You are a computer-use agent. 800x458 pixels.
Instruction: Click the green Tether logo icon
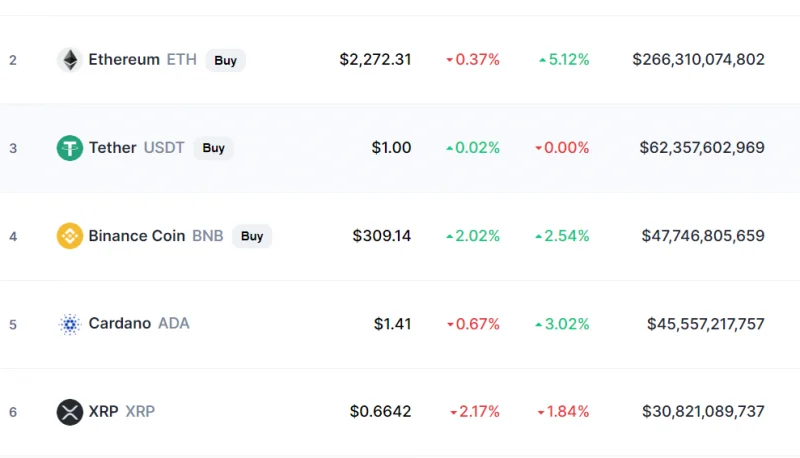(x=70, y=148)
